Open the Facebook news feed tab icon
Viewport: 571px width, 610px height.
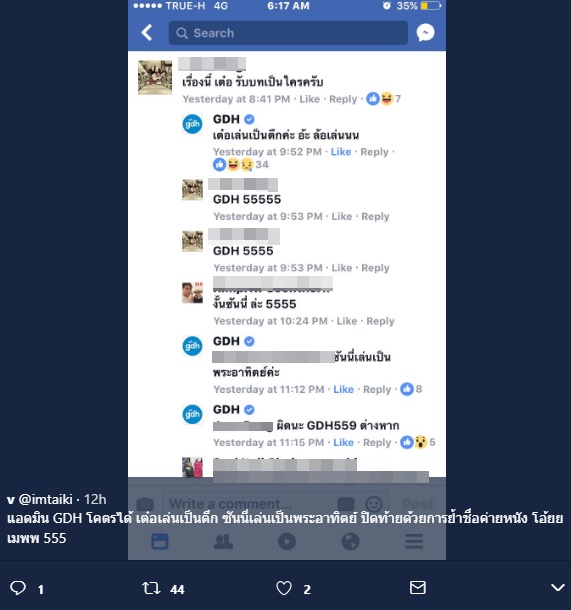click(159, 541)
